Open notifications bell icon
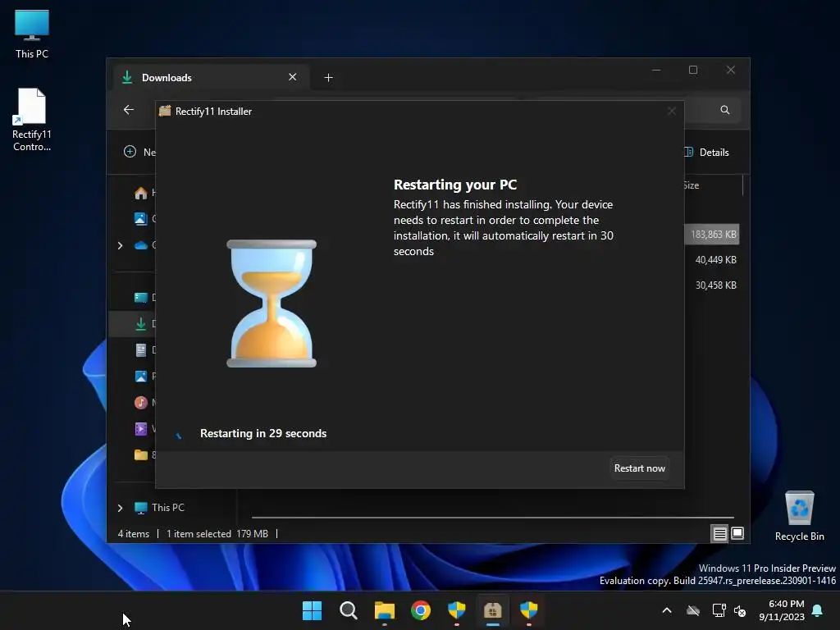The image size is (840, 630). [x=818, y=610]
